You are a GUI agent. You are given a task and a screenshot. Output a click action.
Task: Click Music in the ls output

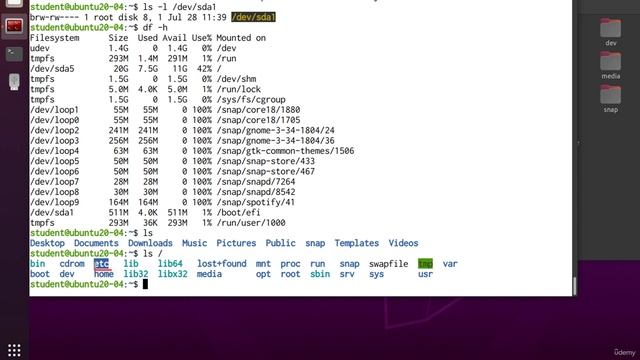194,243
